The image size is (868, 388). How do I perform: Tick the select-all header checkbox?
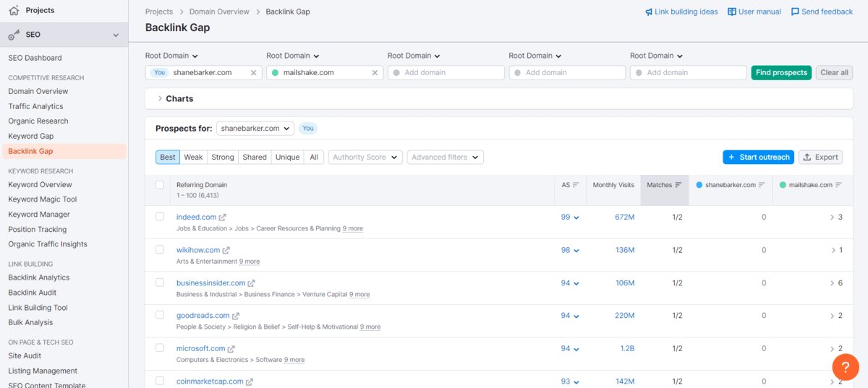click(160, 185)
